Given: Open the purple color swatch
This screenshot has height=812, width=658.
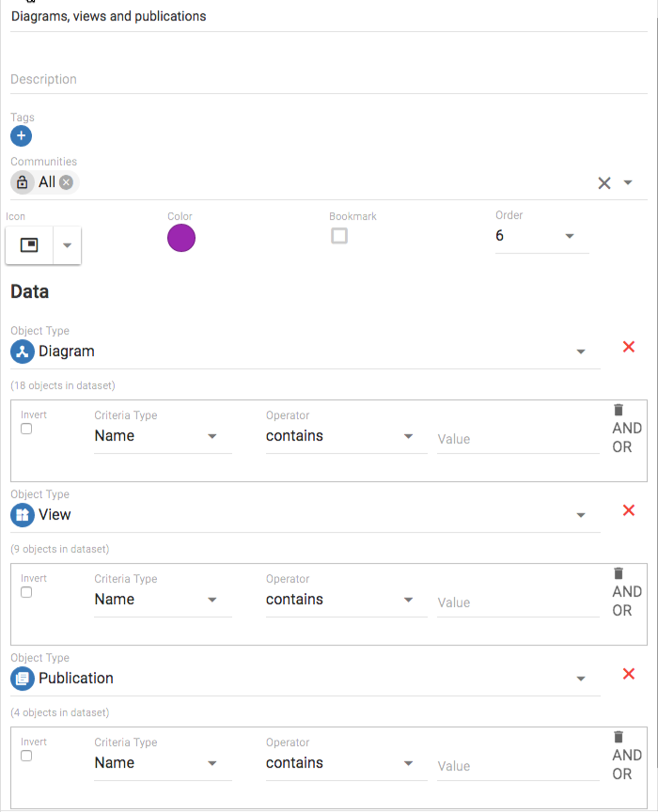Looking at the screenshot, I should [181, 238].
